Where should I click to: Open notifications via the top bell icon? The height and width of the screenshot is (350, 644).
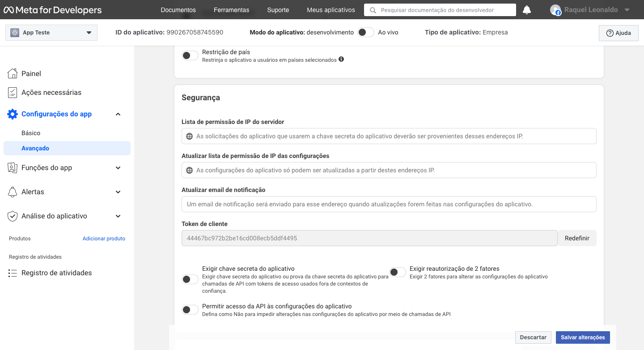tap(526, 9)
